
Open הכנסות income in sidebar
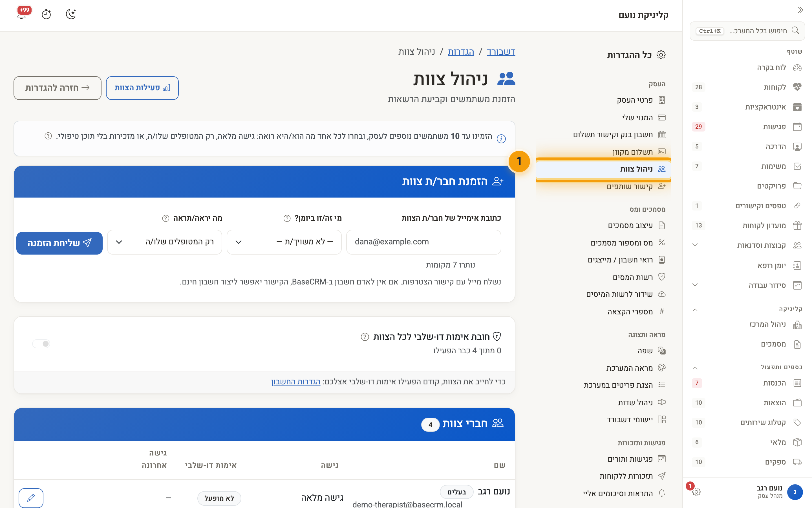[x=747, y=383]
